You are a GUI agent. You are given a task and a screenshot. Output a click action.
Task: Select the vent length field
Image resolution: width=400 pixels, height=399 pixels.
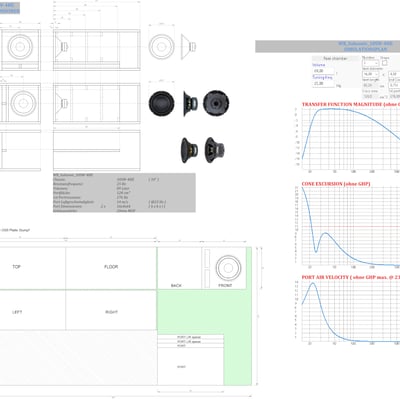371,85
